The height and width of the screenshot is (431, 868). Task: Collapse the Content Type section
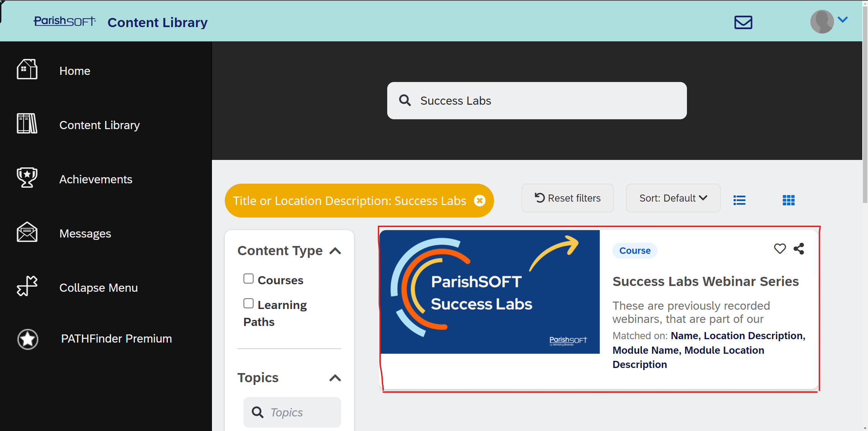335,251
